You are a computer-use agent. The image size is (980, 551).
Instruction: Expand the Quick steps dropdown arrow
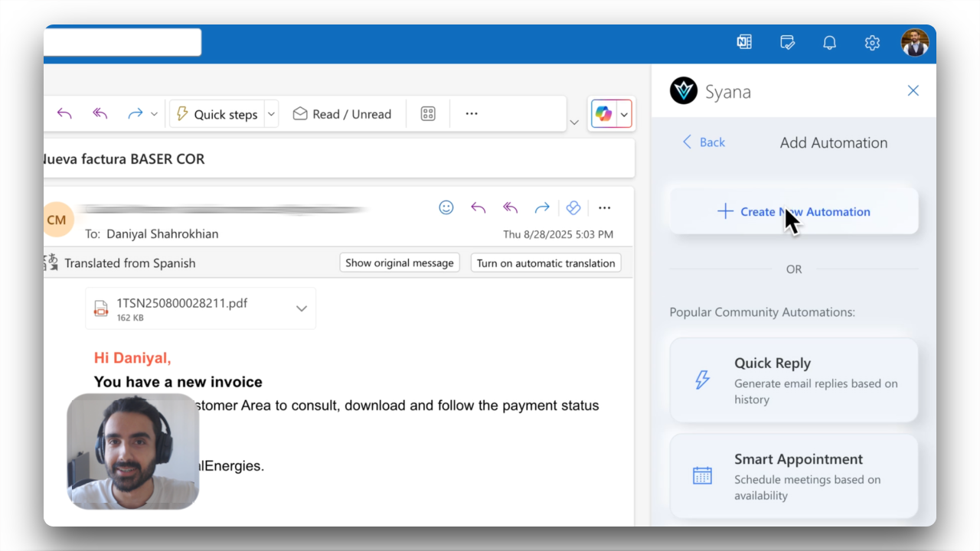click(270, 114)
